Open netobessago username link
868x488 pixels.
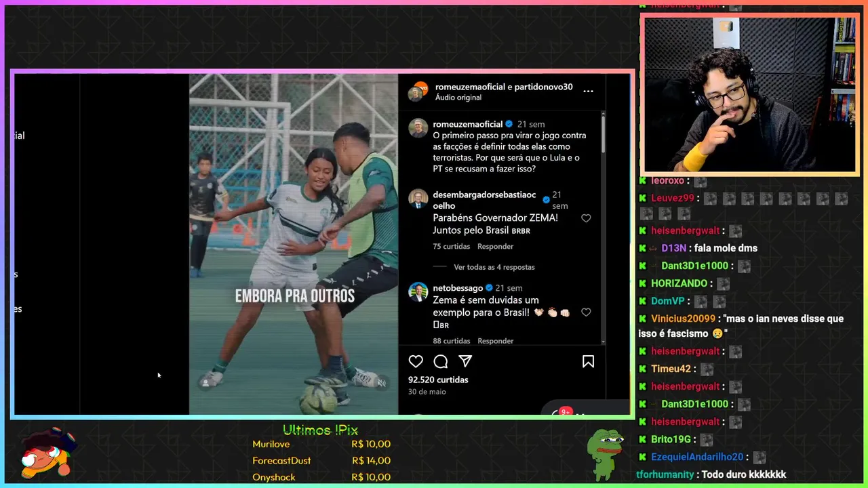coord(458,288)
